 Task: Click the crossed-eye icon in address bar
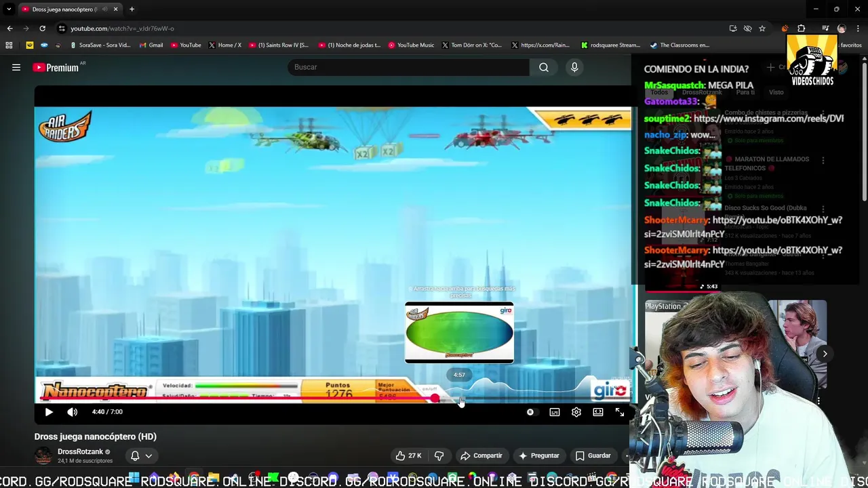pos(747,28)
